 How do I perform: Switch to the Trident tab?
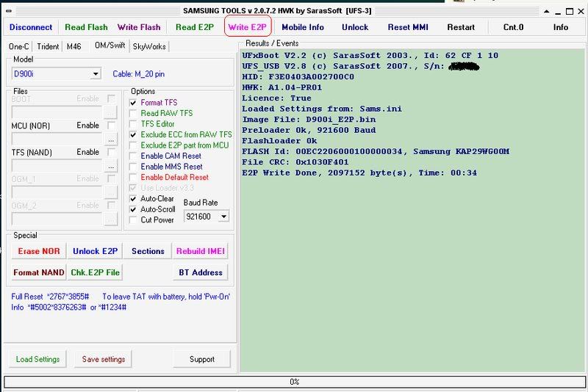click(48, 46)
